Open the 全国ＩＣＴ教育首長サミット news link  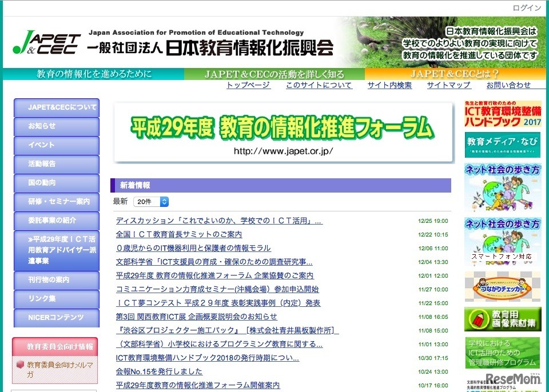coord(178,234)
